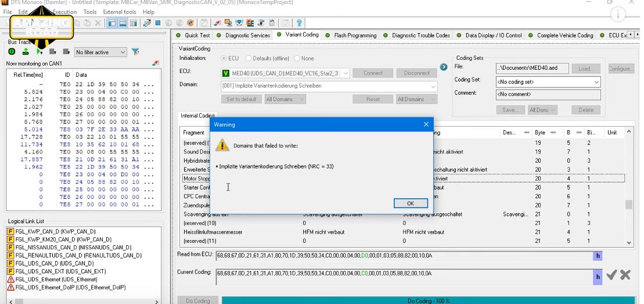This screenshot has width=644, height=304.
Task: Open the No filter active dropdown
Action: point(100,52)
